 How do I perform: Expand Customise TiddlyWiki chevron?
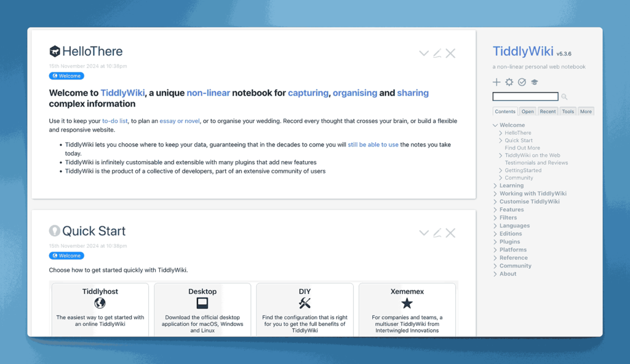click(495, 202)
